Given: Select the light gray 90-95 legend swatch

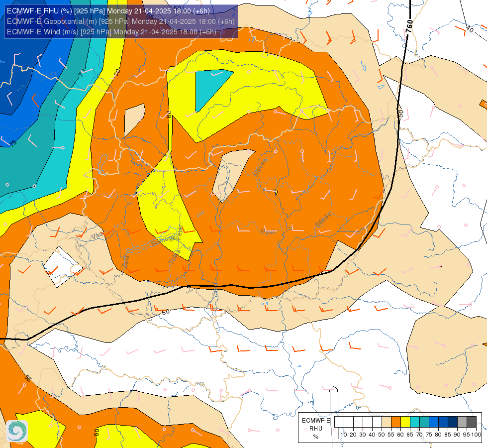Looking at the screenshot, I should click(462, 422).
